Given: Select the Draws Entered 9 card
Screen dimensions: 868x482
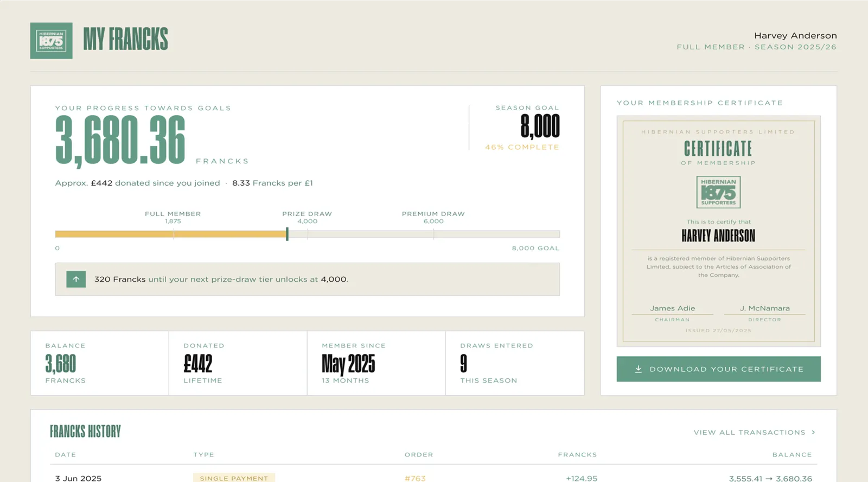Looking at the screenshot, I should click(515, 363).
